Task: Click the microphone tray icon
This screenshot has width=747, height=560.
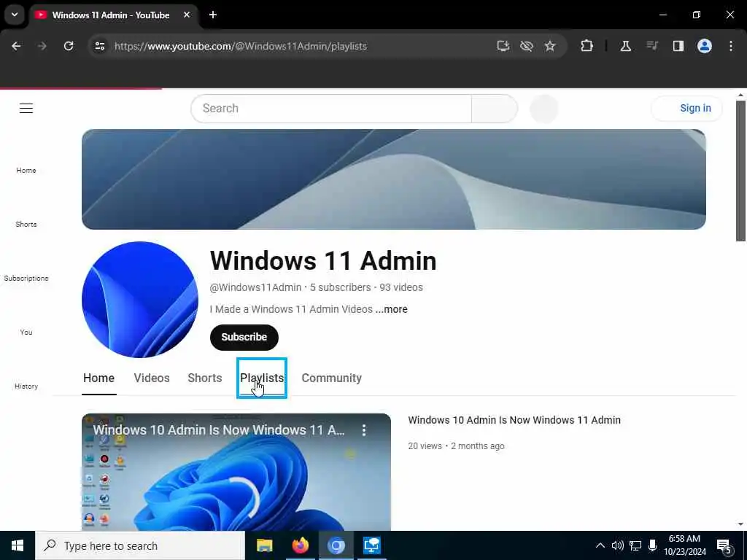Action: coord(652,545)
